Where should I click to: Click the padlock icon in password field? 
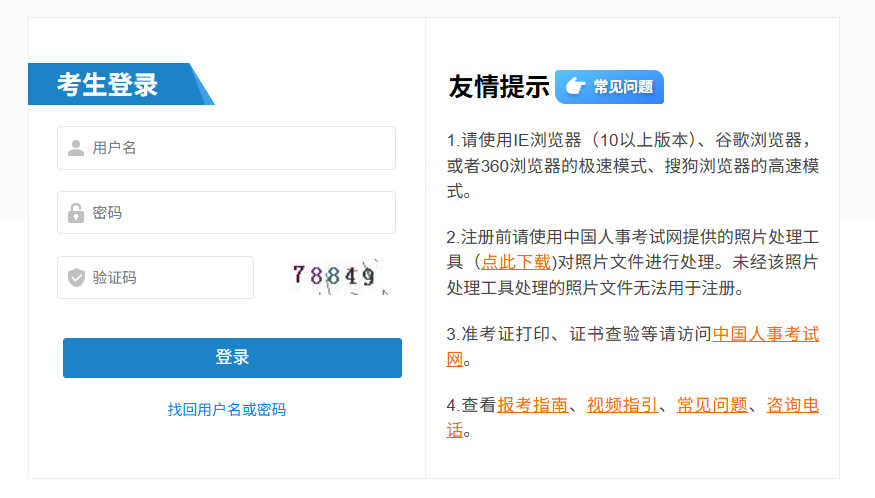click(76, 213)
